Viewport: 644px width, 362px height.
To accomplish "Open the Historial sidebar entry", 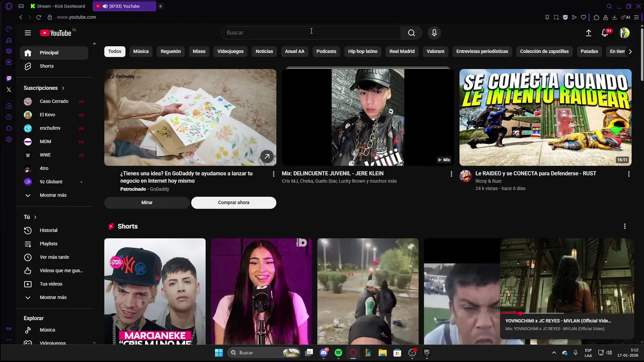I will pyautogui.click(x=54, y=230).
